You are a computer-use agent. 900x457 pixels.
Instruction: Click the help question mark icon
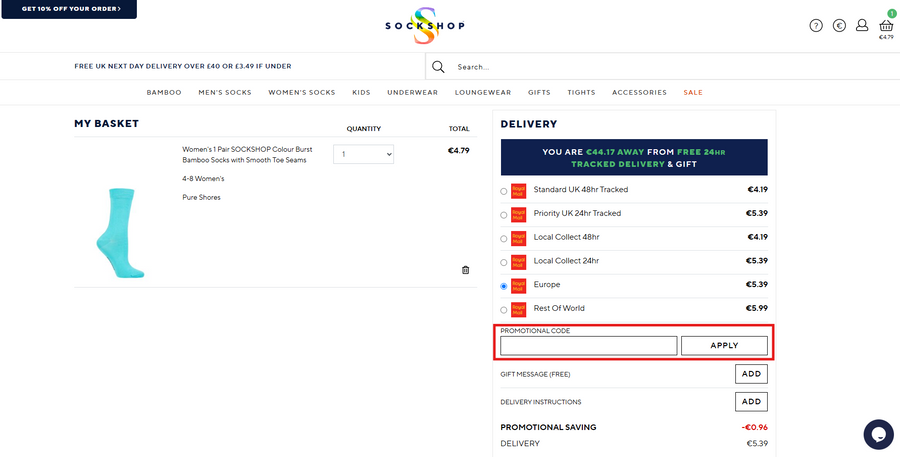(x=816, y=25)
